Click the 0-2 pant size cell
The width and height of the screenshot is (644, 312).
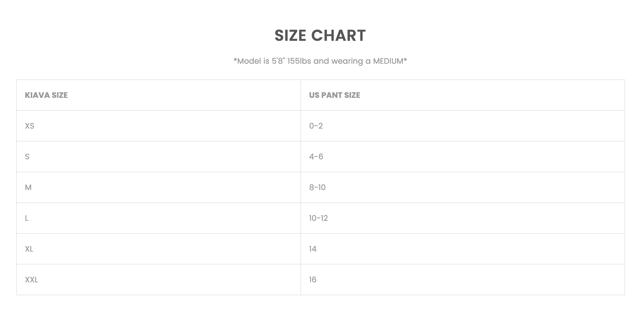click(316, 126)
